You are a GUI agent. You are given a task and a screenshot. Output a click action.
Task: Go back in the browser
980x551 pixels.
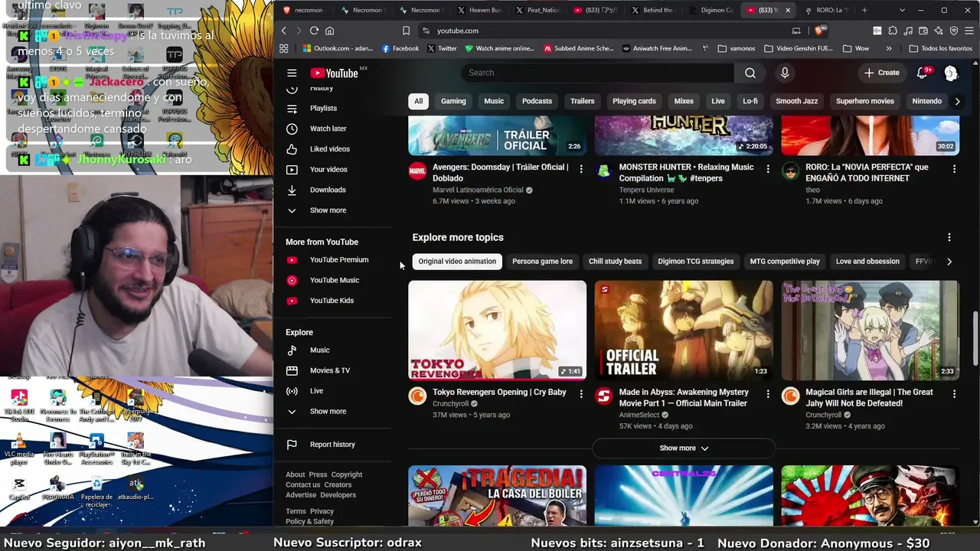(x=283, y=31)
